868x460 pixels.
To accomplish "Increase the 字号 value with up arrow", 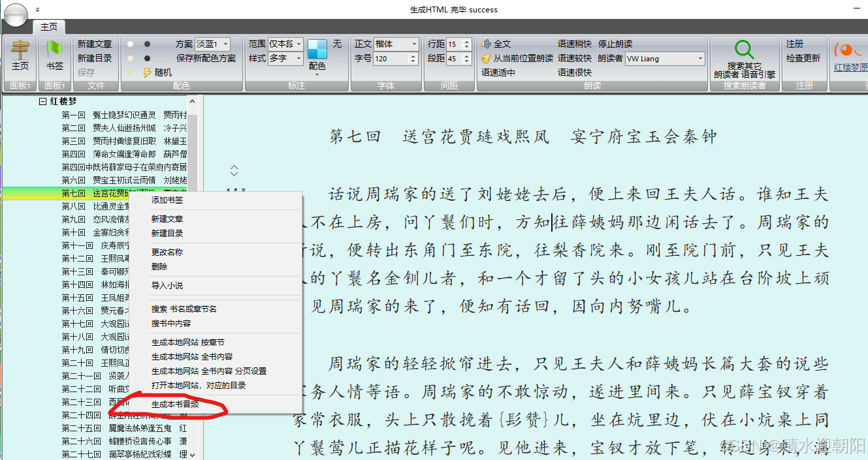I will 413,55.
